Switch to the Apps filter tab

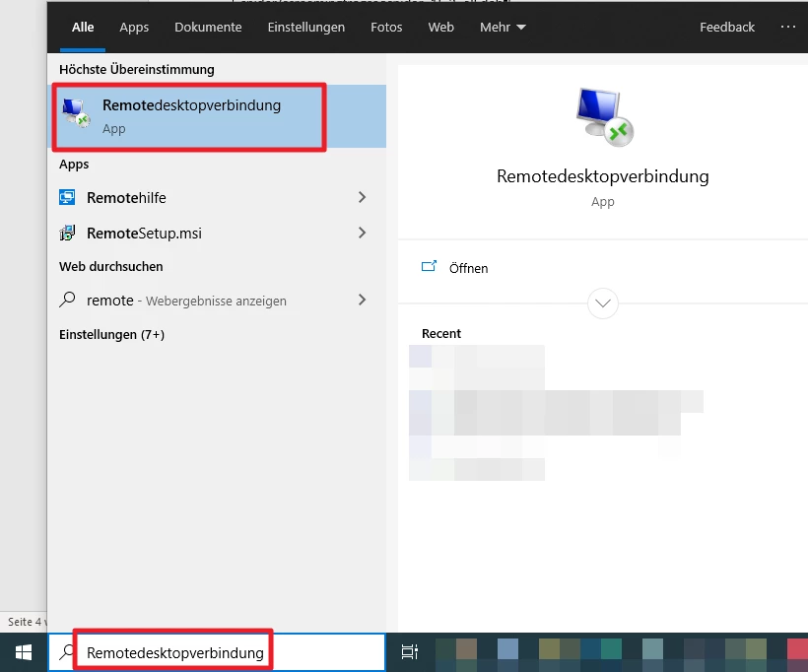[134, 28]
